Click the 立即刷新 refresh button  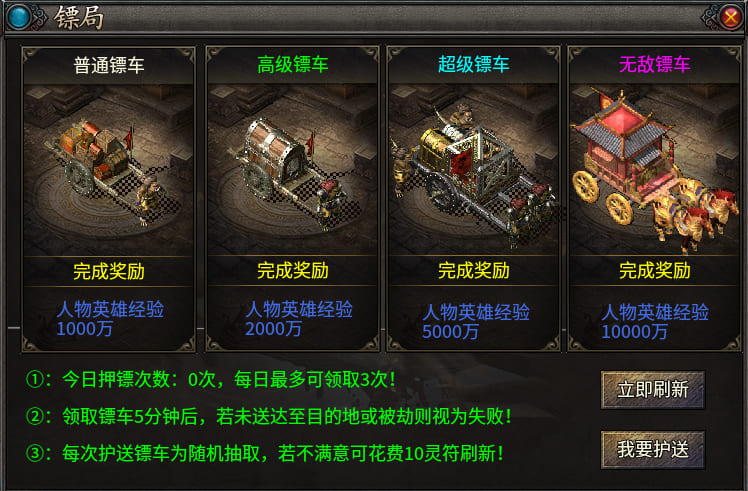coord(653,390)
